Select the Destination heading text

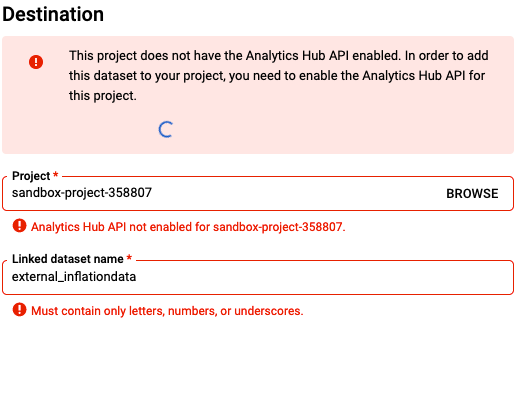(x=53, y=14)
